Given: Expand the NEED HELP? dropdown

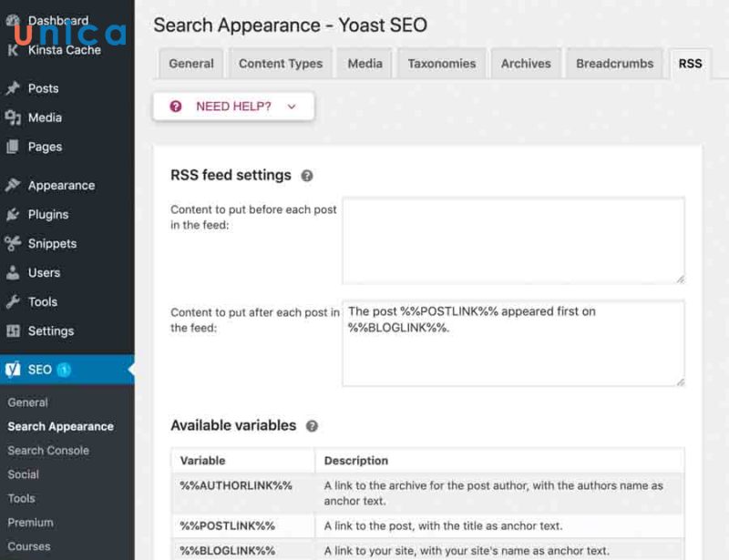Looking at the screenshot, I should 291,106.
